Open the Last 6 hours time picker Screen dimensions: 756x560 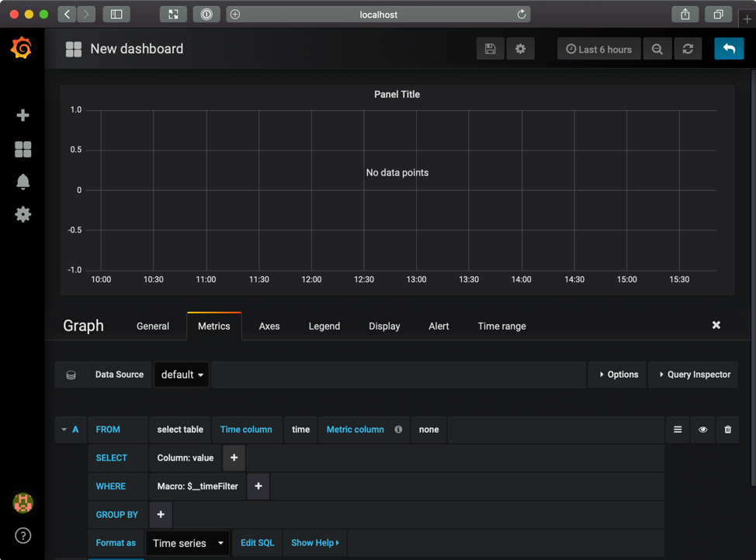point(598,49)
